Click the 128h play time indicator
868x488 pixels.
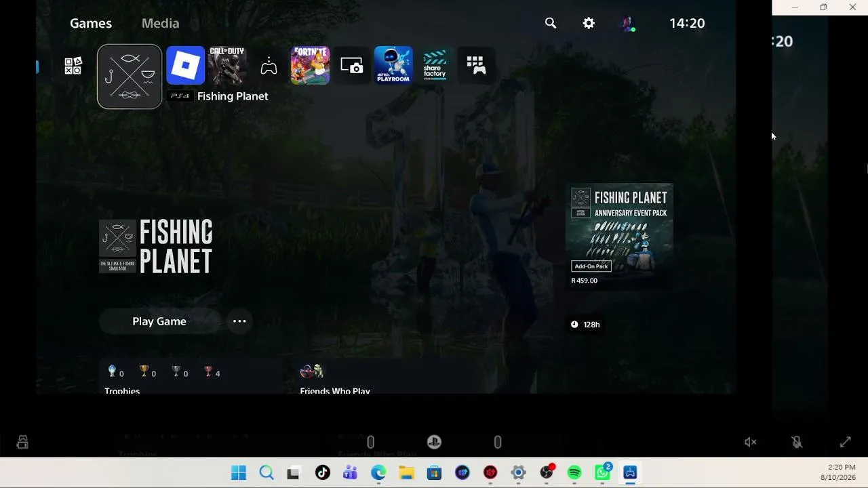click(x=585, y=325)
